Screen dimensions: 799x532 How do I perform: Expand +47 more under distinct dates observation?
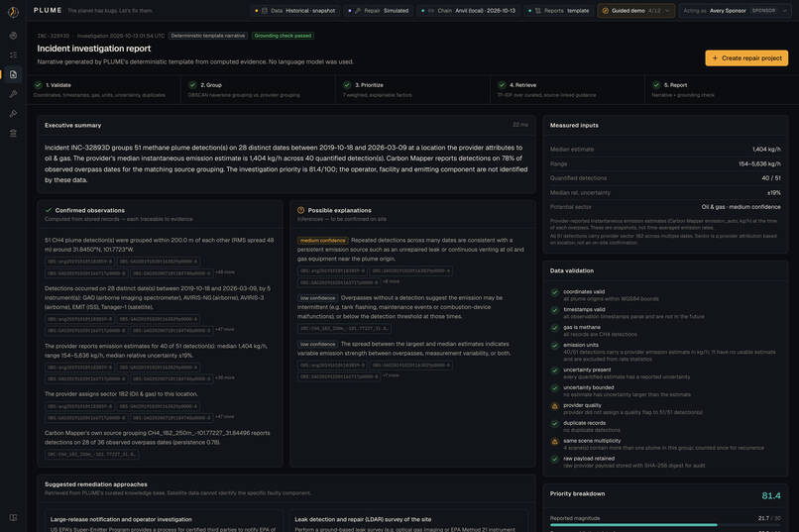point(225,329)
